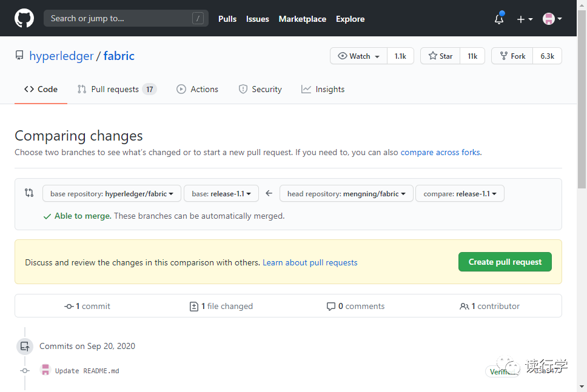Screen dimensions: 587x392
Task: Show the 1 contributor tab
Action: coord(489,307)
